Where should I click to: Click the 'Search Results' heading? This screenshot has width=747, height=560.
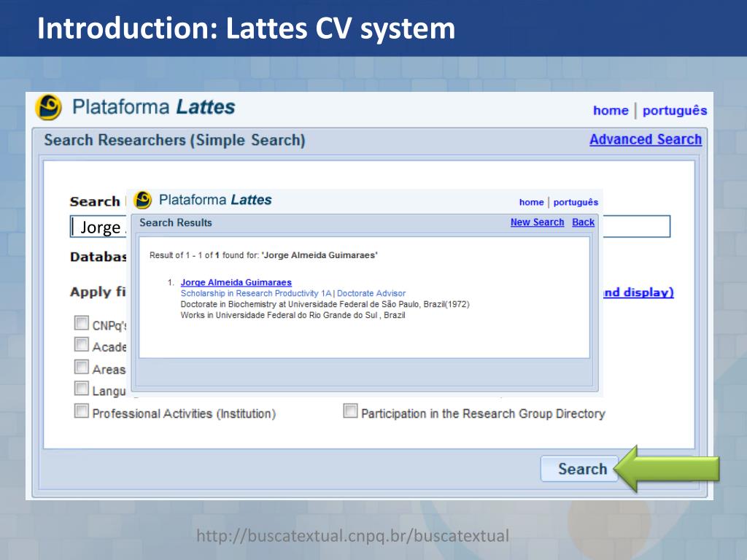pyautogui.click(x=175, y=222)
